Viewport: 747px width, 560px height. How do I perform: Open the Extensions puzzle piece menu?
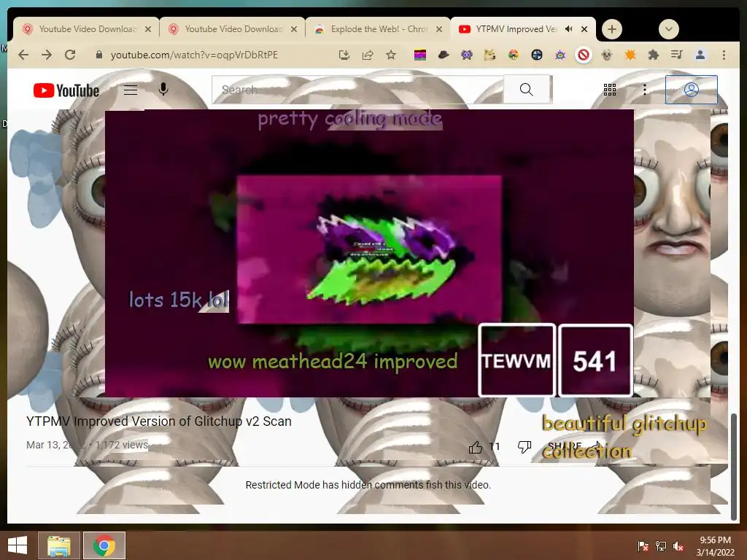click(654, 55)
